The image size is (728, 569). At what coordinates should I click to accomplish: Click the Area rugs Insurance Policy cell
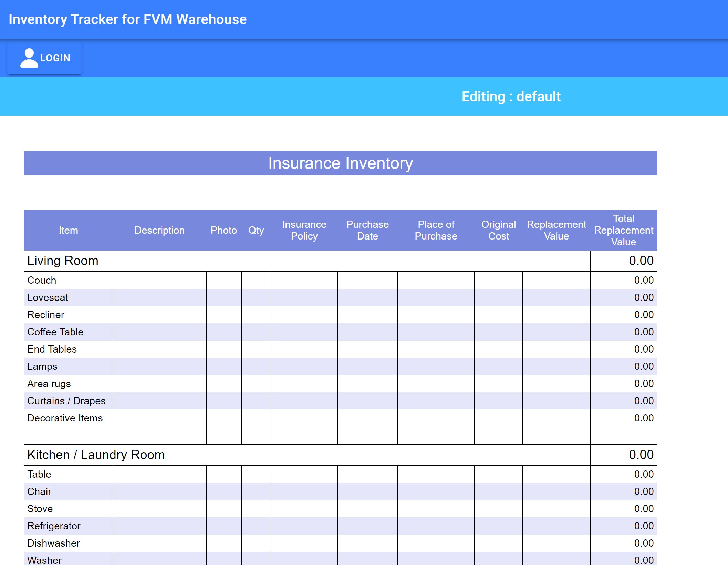click(x=304, y=384)
